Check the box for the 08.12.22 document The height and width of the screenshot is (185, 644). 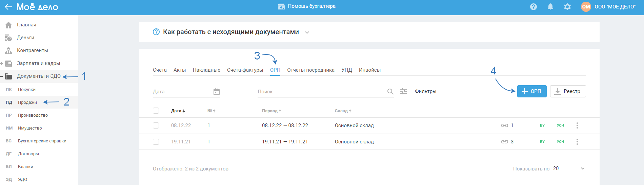[x=156, y=125]
